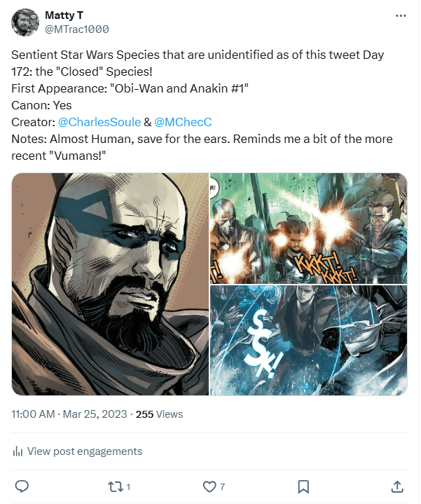Open Matty T's profile avatar
The width and height of the screenshot is (421, 504).
(25, 22)
